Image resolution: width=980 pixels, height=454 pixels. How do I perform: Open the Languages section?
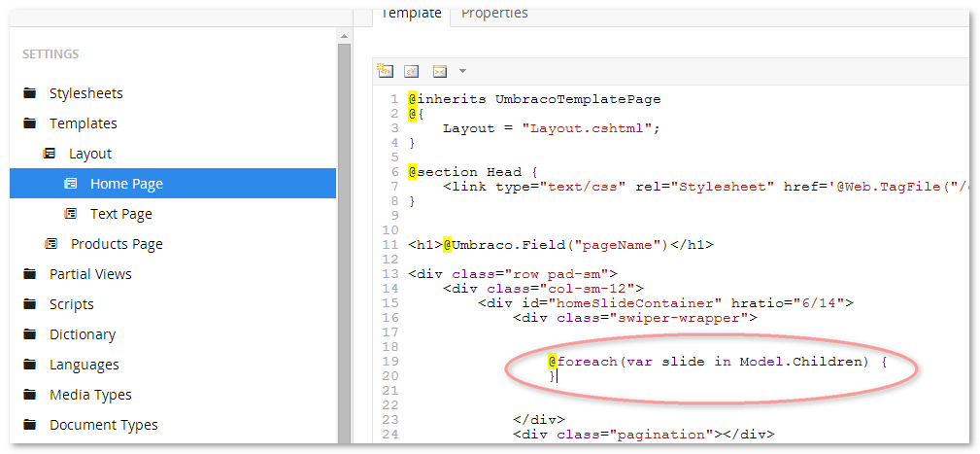[x=84, y=365]
